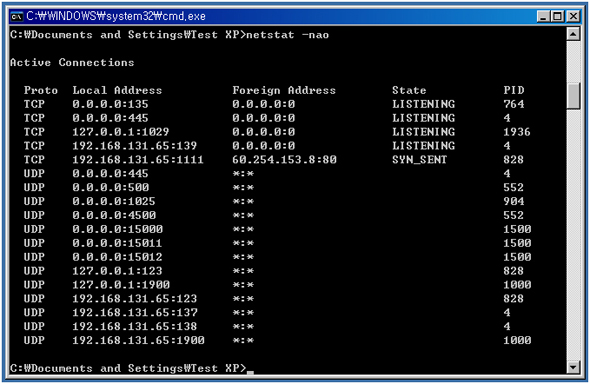This screenshot has width=590, height=384.
Task: Click UDP local address 0.0.0.0:445
Action: 110,174
